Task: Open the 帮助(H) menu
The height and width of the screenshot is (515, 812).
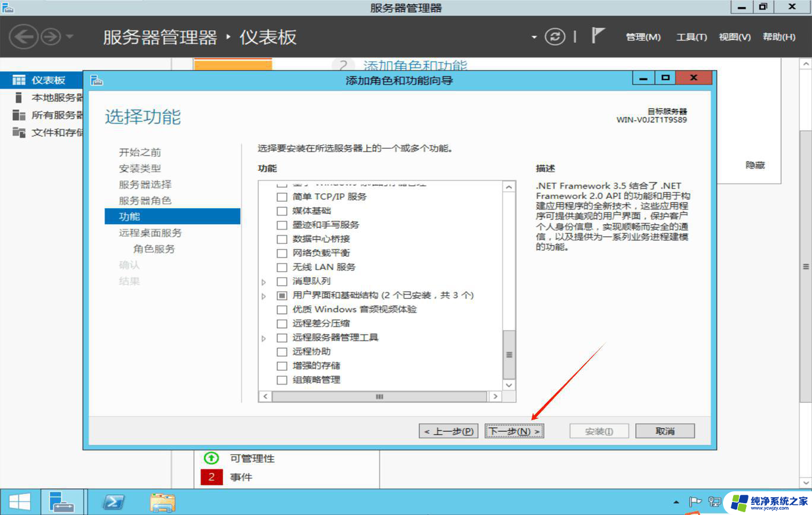Action: [x=779, y=37]
